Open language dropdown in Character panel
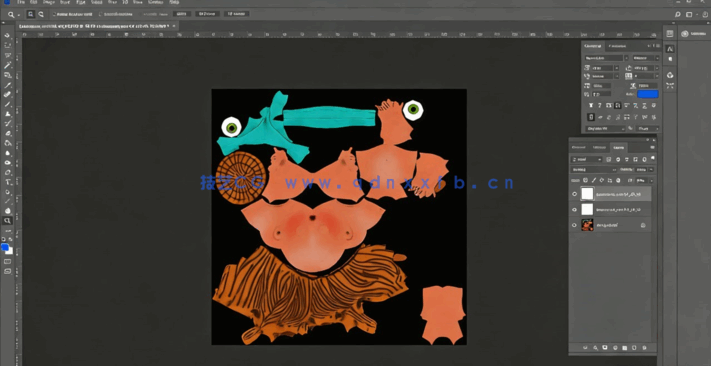Screen dimensions: 711x366 pos(606,129)
